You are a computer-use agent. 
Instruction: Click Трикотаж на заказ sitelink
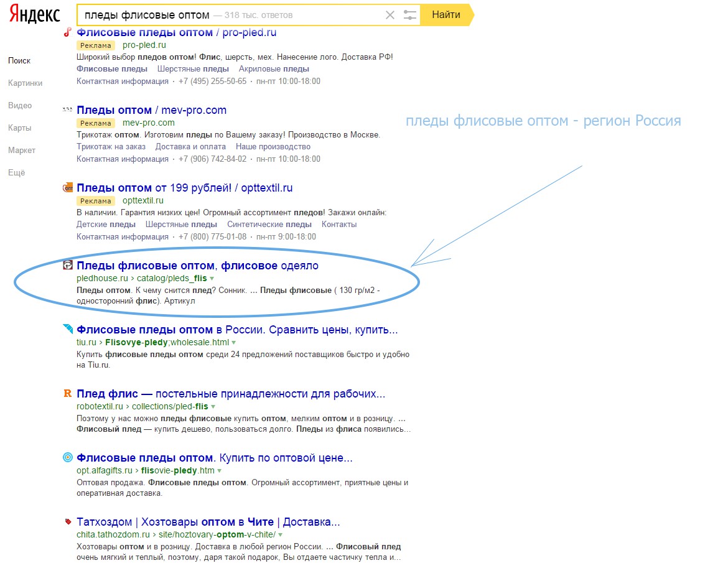tap(111, 147)
